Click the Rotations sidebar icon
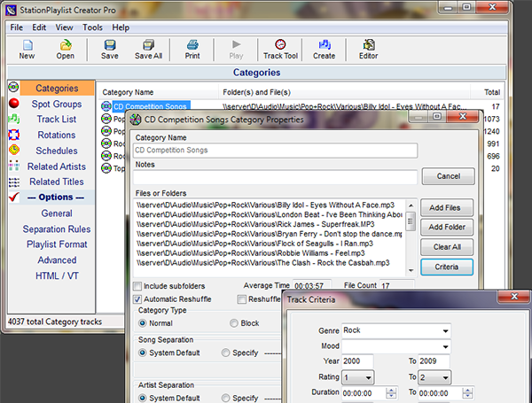Viewport: 532px width, 403px height. click(14, 135)
